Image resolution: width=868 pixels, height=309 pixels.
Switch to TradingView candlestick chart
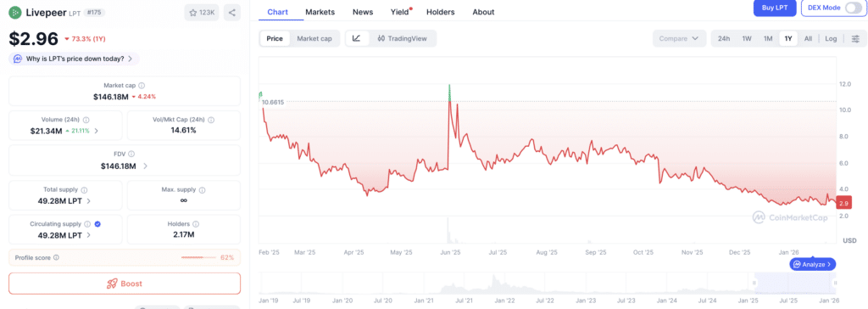tap(403, 38)
